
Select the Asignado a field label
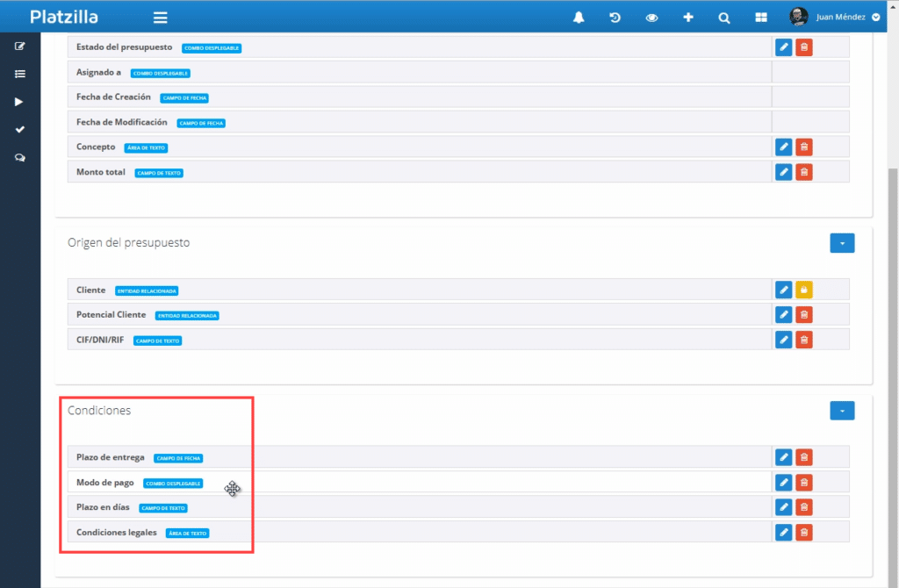[98, 72]
